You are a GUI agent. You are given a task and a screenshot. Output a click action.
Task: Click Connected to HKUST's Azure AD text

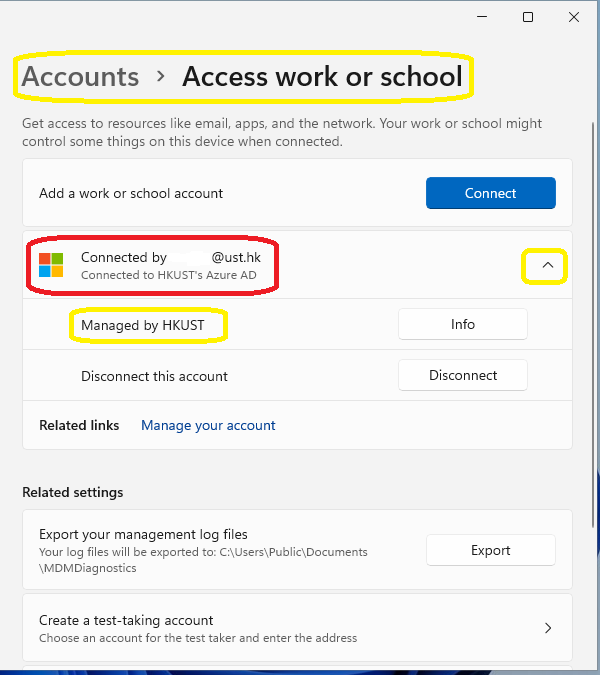(x=169, y=275)
